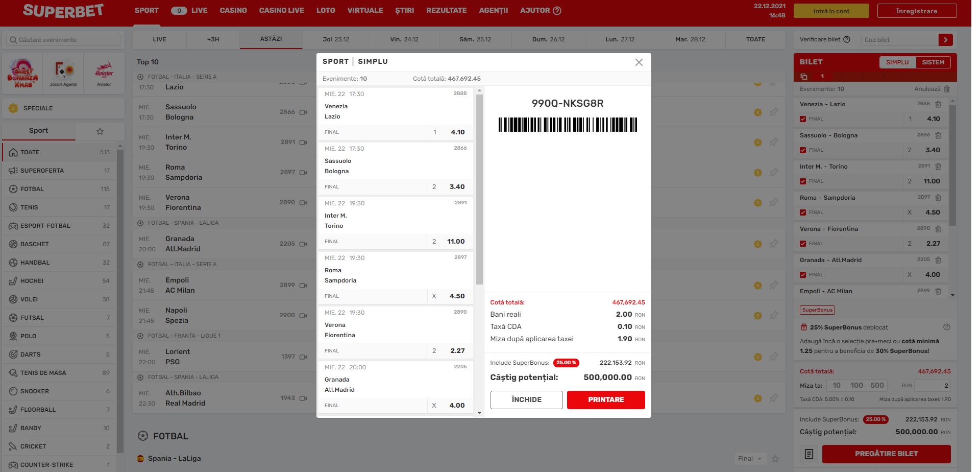Open the Sweet Bonanza Xmas game icon
This screenshot has width=980, height=472.
[22, 73]
